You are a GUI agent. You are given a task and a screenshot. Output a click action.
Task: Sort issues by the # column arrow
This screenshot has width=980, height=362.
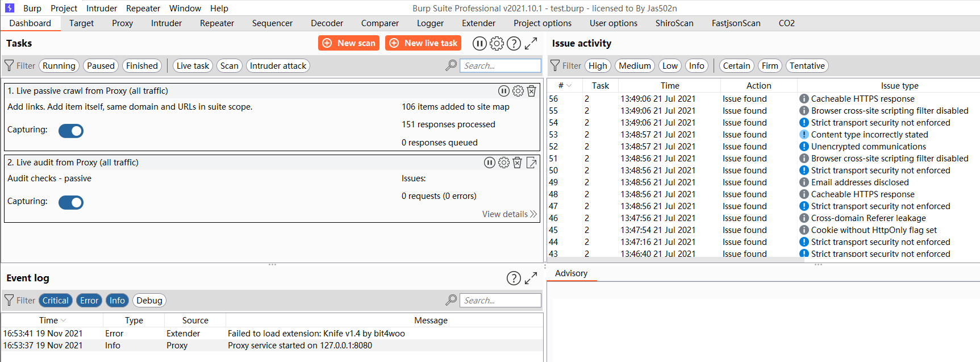click(569, 86)
